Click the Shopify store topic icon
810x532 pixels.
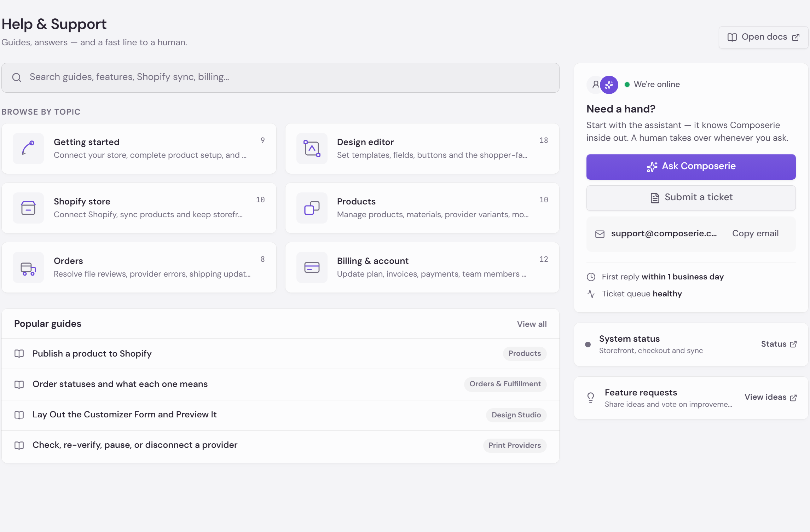point(28,208)
